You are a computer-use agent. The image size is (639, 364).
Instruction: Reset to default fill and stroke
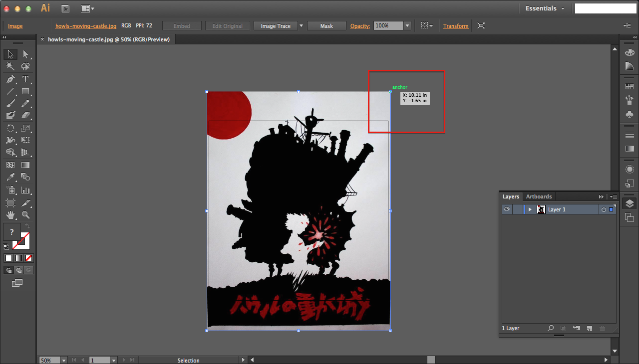(6, 246)
